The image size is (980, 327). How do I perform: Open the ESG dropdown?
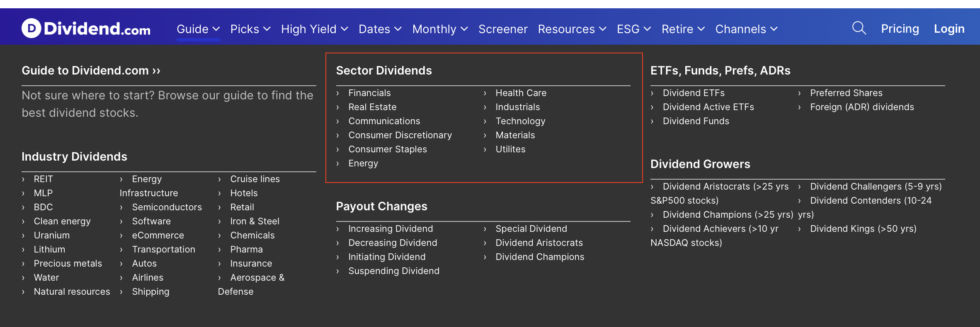tap(634, 29)
